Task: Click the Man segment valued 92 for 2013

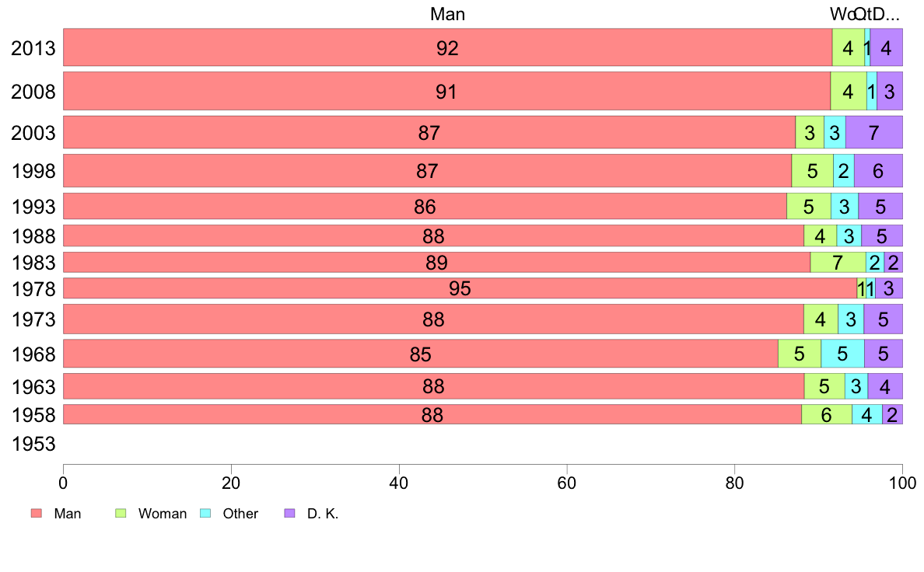Action: point(447,48)
